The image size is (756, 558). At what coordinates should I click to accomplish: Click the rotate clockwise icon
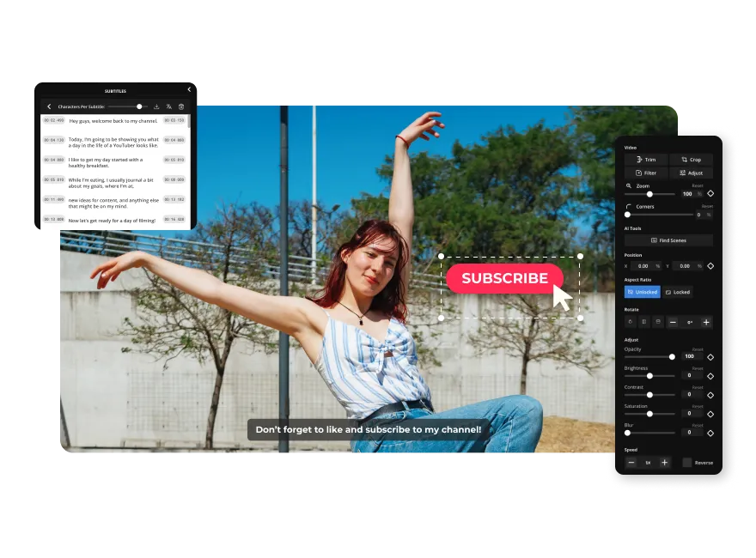click(x=631, y=322)
